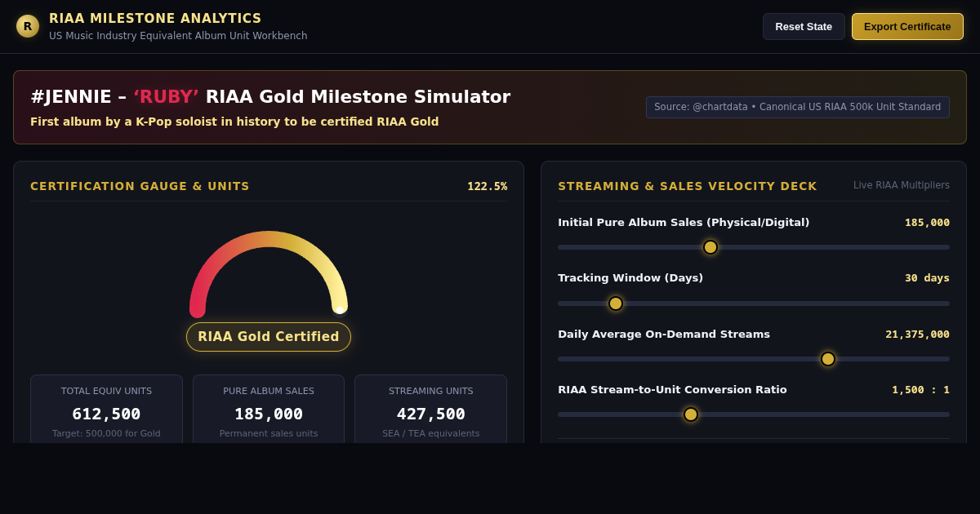Click the Streaming & Sales Velocity Deck heading
The width and height of the screenshot is (980, 514).
click(688, 186)
